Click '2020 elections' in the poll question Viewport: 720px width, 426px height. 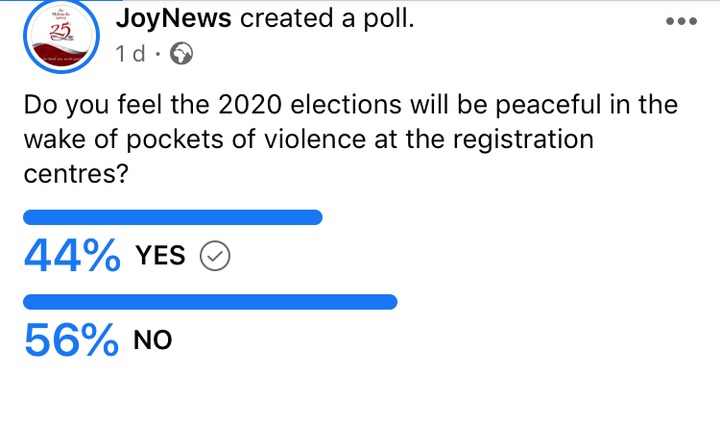[x=310, y=104]
